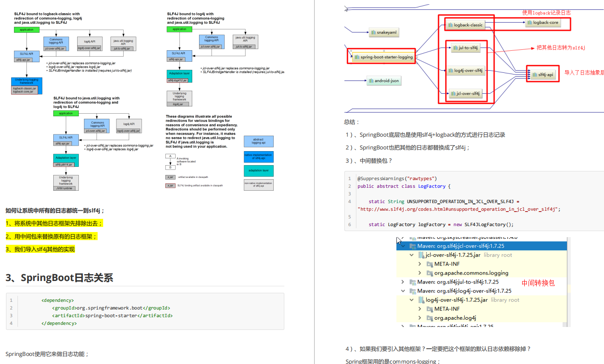Click the Maven org.slf4j:jcl-over-slf4j:1.7.25 library icon
The width and height of the screenshot is (604, 364).
[x=413, y=246]
